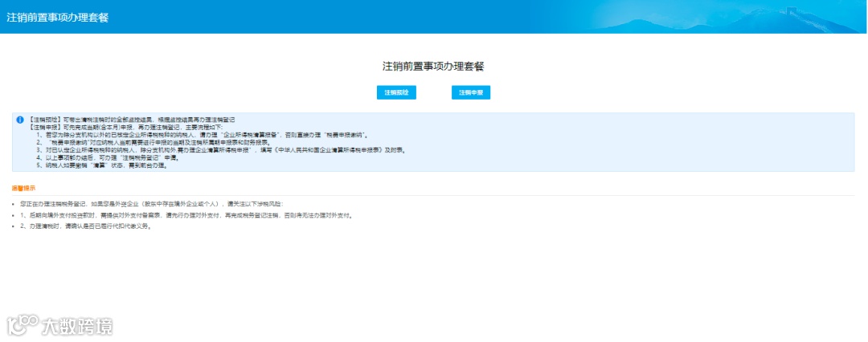Click step 3 text mentioning 企业清算所得税申报

pos(222,150)
